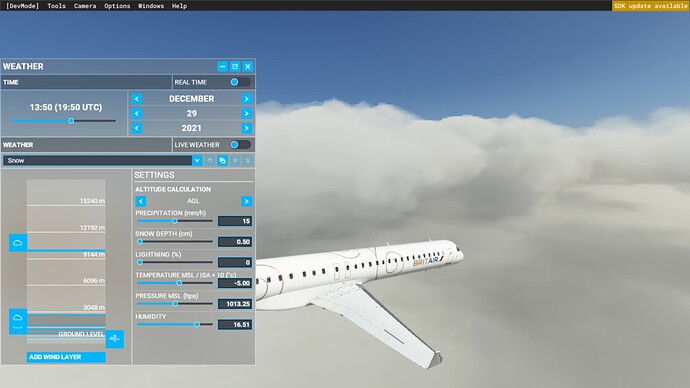Open the Help menu
Screen dimensions: 690x388
pos(179,6)
